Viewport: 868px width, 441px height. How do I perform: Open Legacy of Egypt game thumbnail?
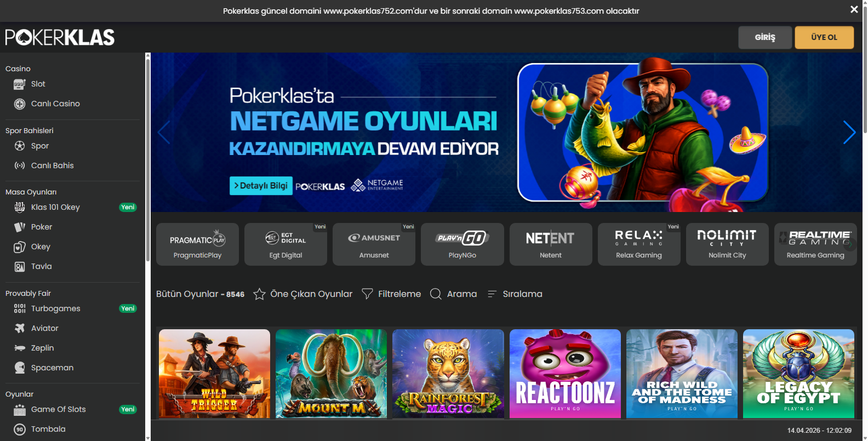pos(798,374)
